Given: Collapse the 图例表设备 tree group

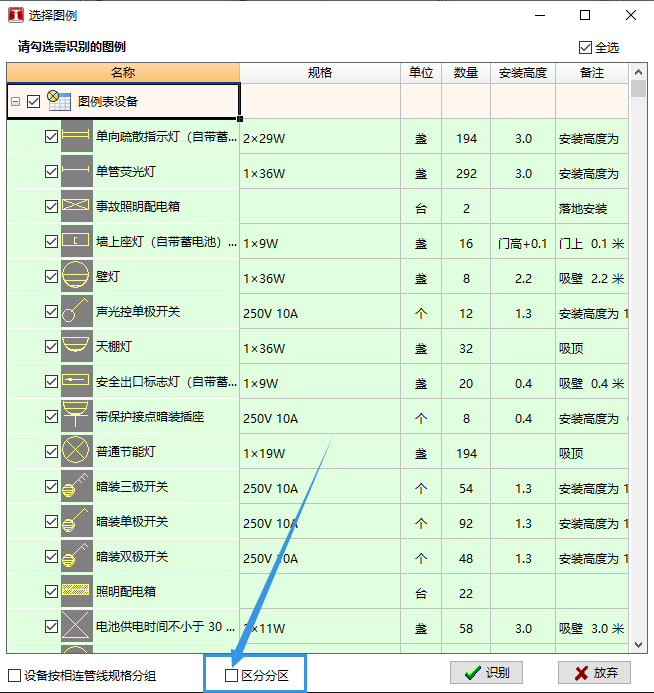Looking at the screenshot, I should coord(15,101).
